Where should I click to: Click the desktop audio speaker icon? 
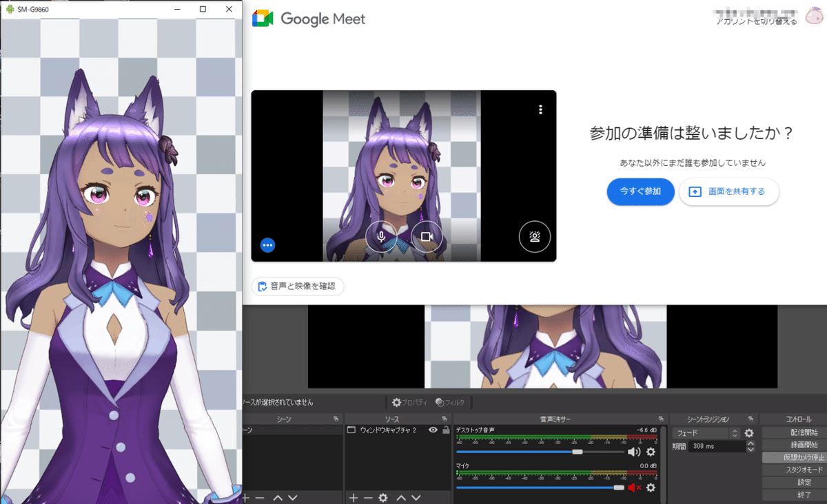633,451
